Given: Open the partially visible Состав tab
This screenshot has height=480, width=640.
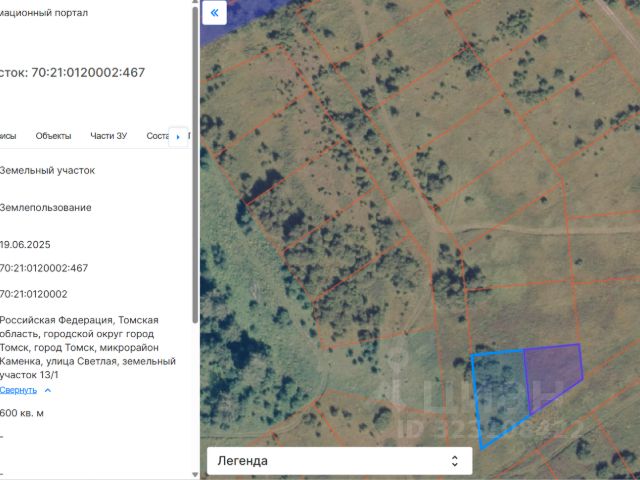Looking at the screenshot, I should 158,136.
